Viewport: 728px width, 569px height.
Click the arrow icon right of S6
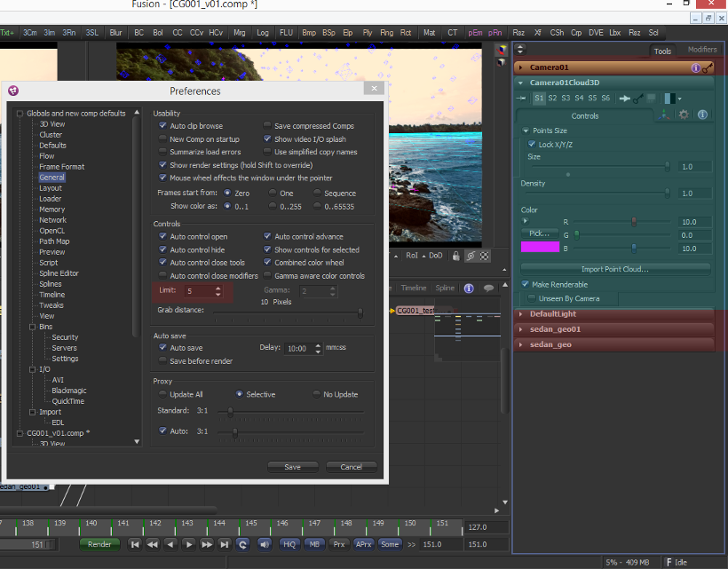coord(625,99)
